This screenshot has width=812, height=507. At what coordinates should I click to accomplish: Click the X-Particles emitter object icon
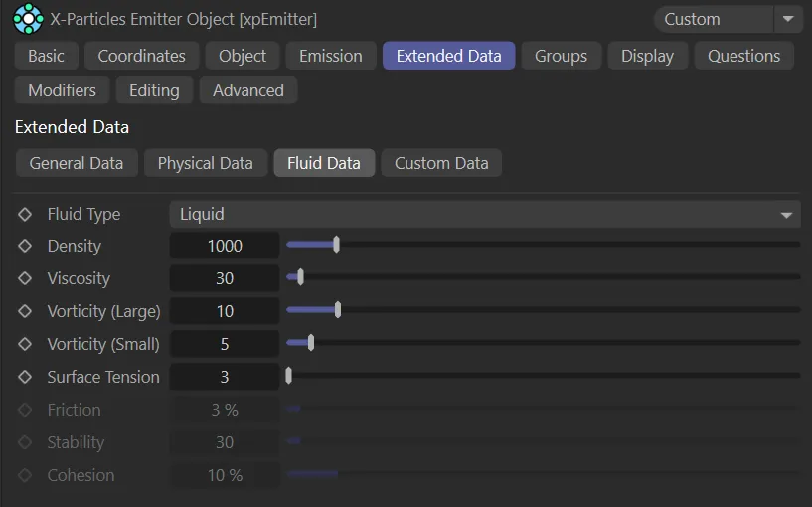point(29,19)
